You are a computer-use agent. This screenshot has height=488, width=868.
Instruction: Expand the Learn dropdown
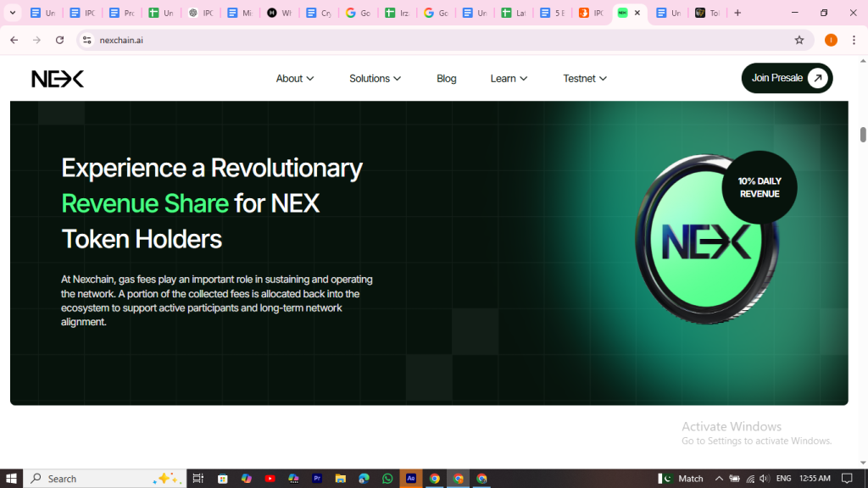(x=509, y=79)
